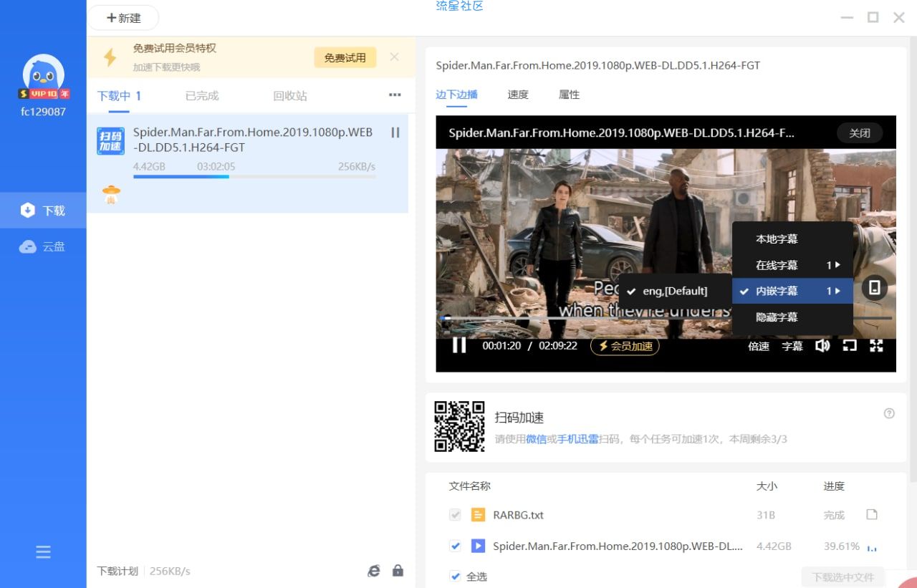This screenshot has height=588, width=917.
Task: Open more options in task list tabs
Action: 395,95
